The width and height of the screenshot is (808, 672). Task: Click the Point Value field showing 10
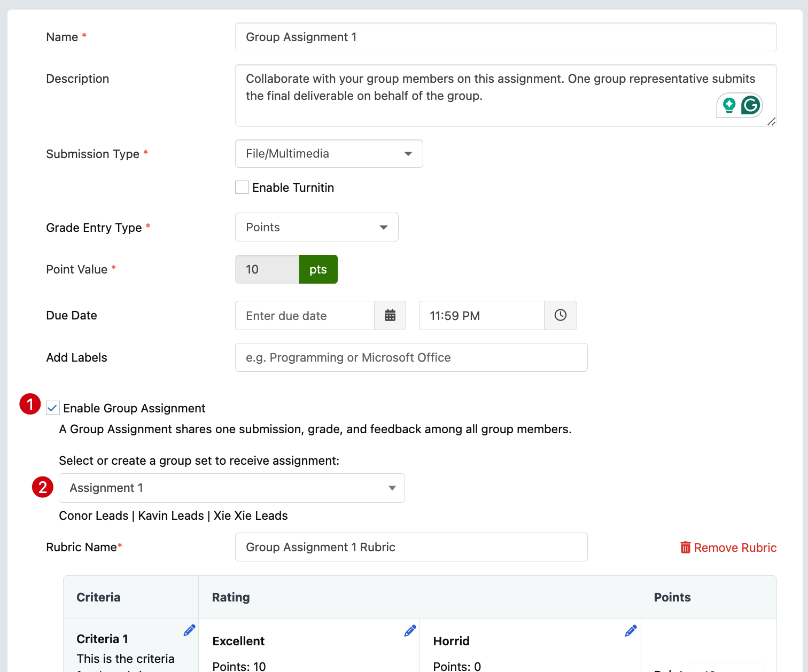point(267,269)
